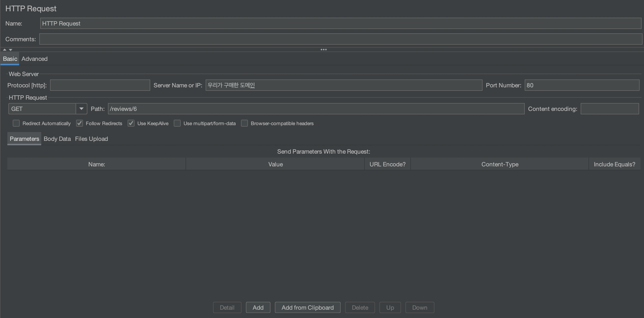Disable the Use KeepAlive checkbox

coord(131,123)
